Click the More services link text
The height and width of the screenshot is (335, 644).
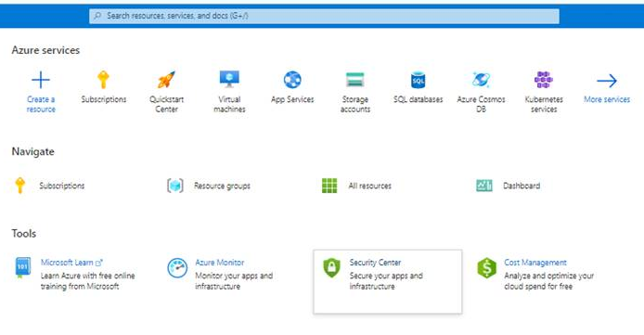point(607,99)
